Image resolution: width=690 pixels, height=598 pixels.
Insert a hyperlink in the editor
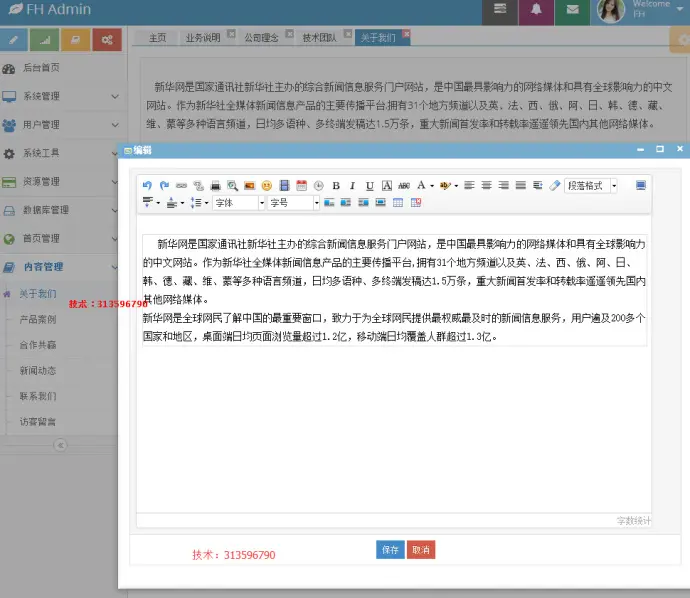point(181,186)
